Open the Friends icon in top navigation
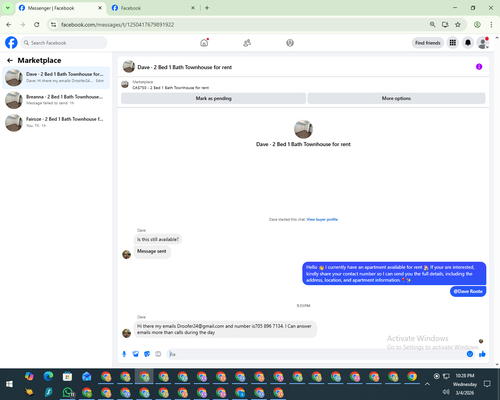 (247, 43)
